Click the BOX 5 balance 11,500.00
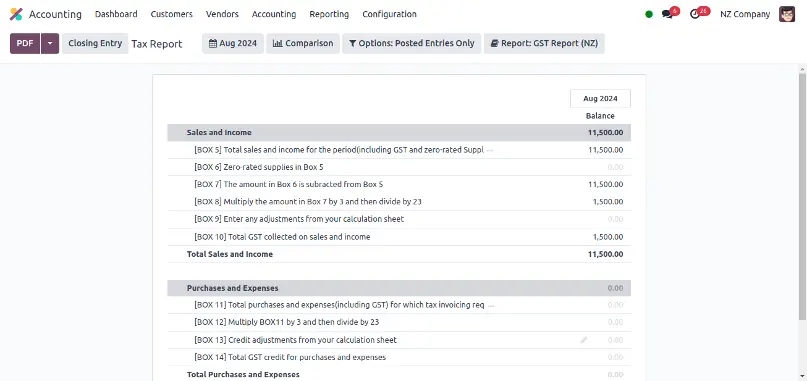 tap(605, 150)
